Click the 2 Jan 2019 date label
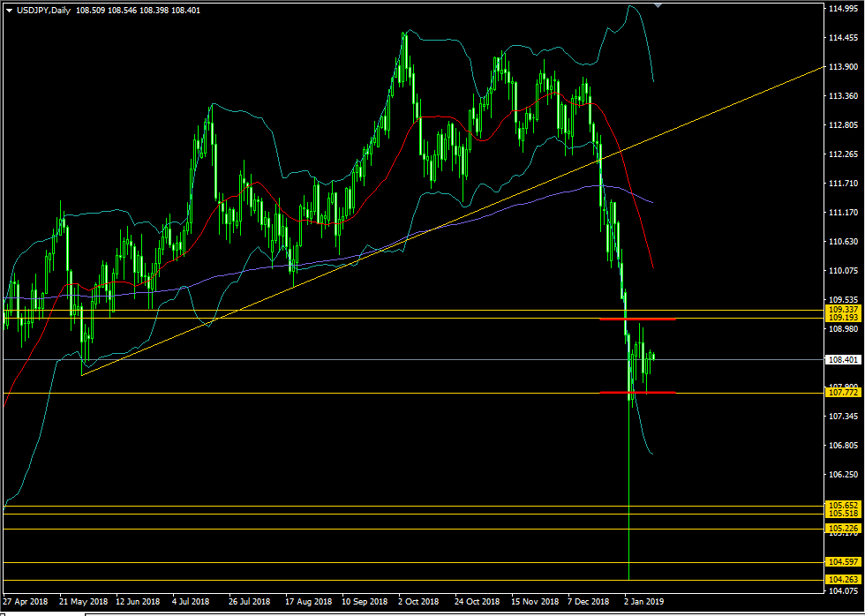Viewport: 865px width, 616px height. click(644, 601)
